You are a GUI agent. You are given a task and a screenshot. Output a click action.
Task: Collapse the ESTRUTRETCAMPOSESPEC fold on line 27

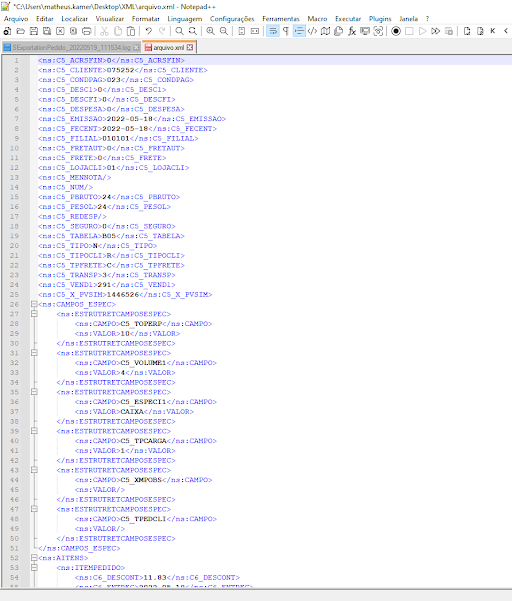(x=34, y=314)
